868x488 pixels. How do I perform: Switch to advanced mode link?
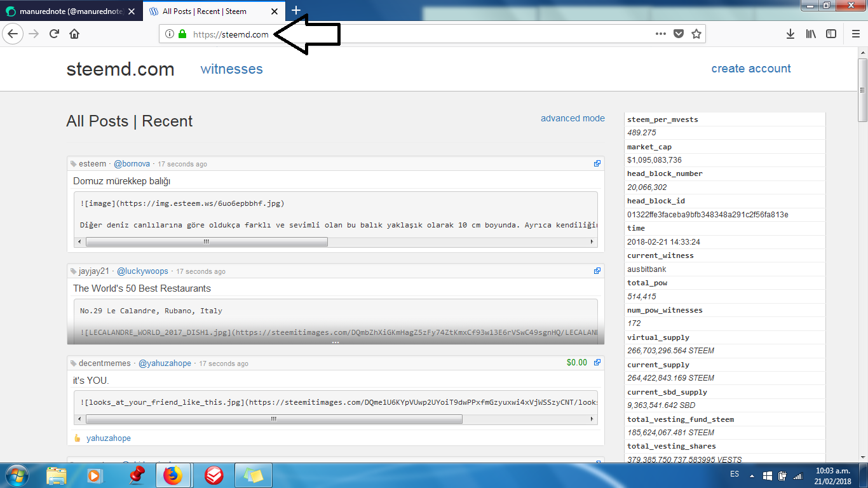pyautogui.click(x=573, y=118)
